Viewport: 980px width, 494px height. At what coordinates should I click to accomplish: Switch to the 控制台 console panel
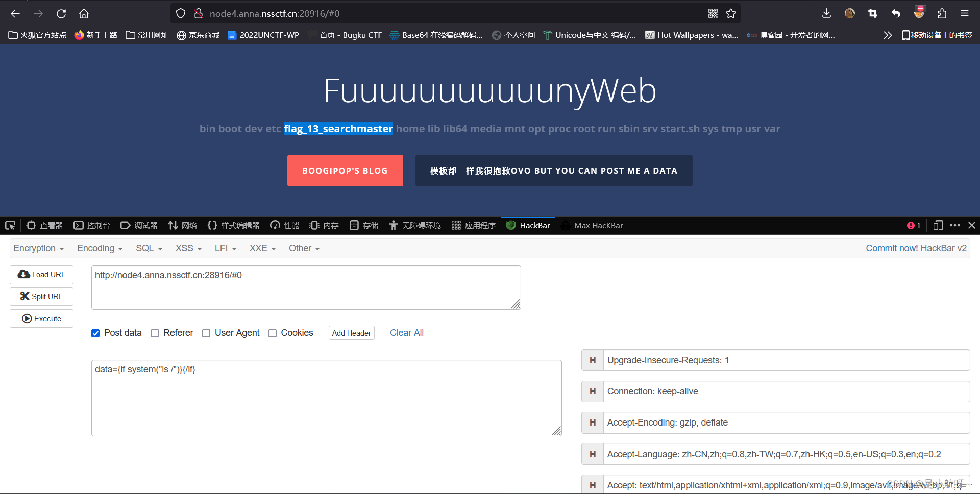coord(99,225)
